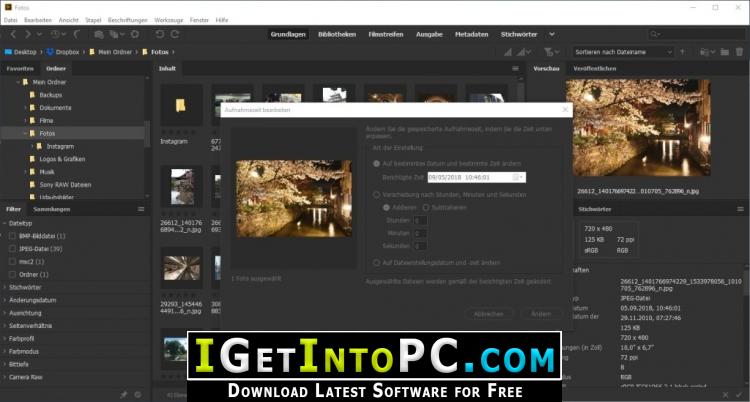
Task: Click the thumbnail quality triangle icon
Action: [x=507, y=52]
